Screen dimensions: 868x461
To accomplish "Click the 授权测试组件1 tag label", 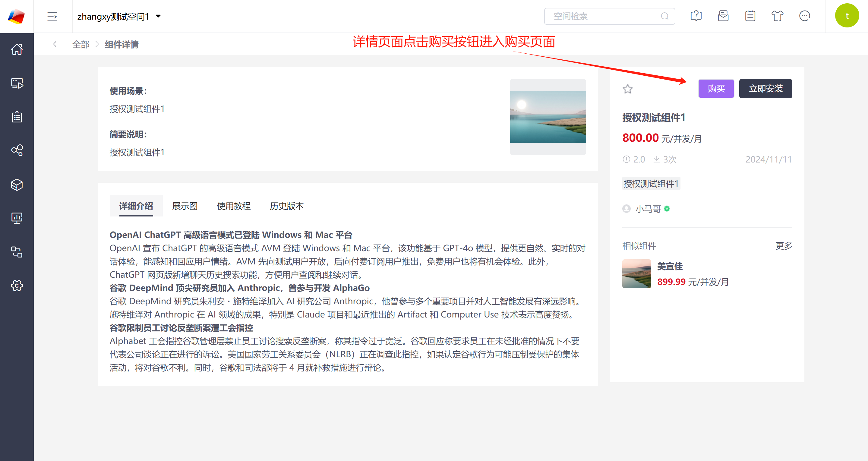I will pos(651,184).
